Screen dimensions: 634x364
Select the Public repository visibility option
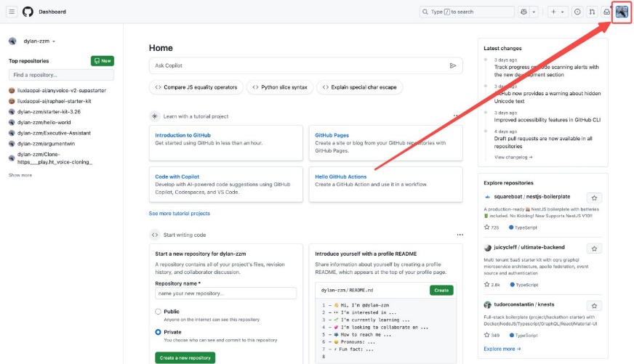coord(158,312)
